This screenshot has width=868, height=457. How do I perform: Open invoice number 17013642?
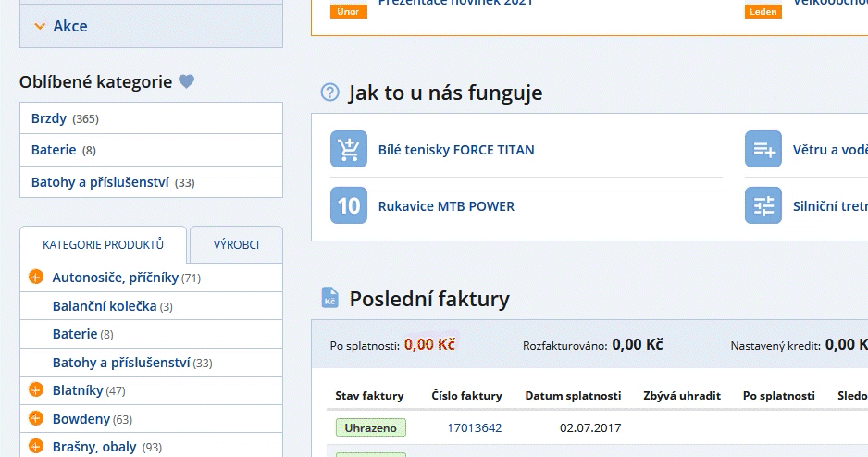pos(474,427)
